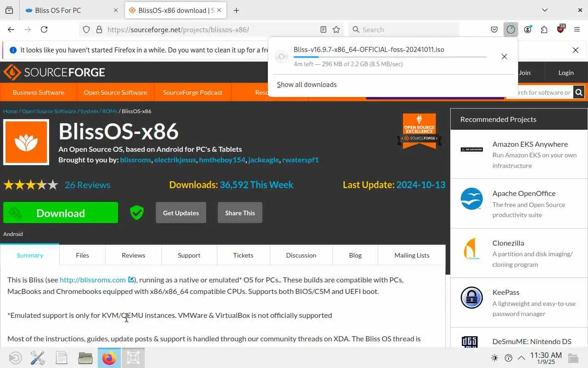Screen dimensions: 588x368
Task: Open the extensions puzzle icon
Action: [x=544, y=29]
